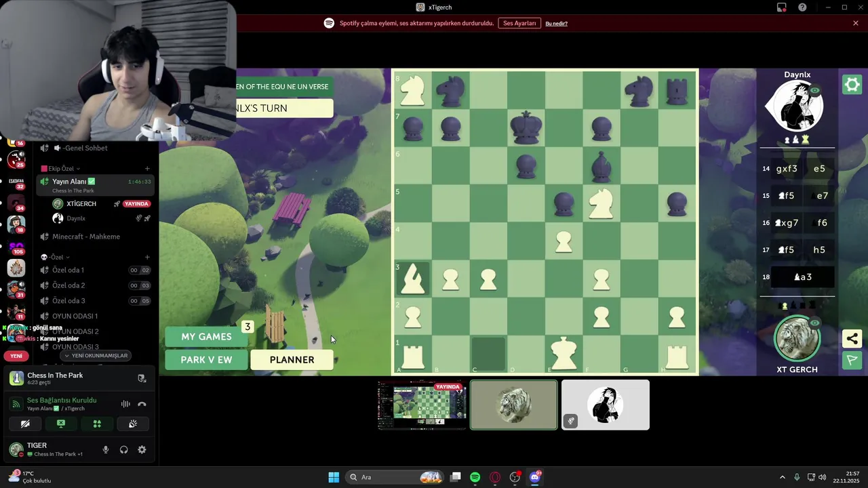Deafen using headphones icon
868x488 pixels.
[x=123, y=449]
